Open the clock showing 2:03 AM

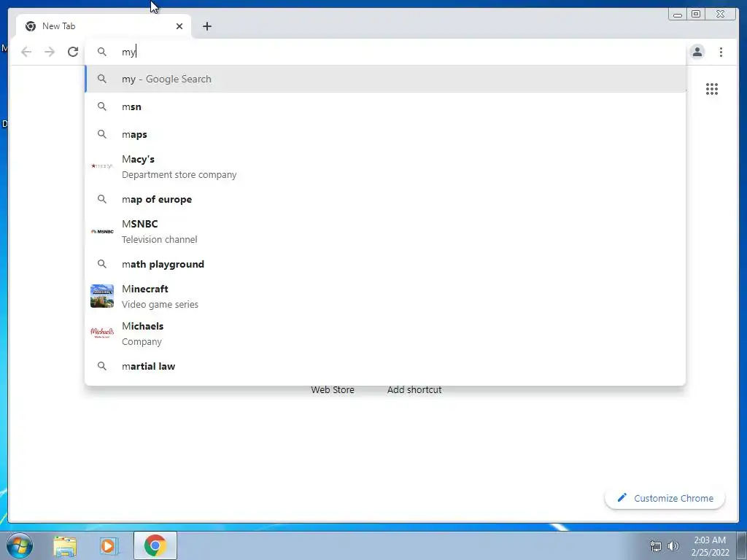tap(710, 545)
